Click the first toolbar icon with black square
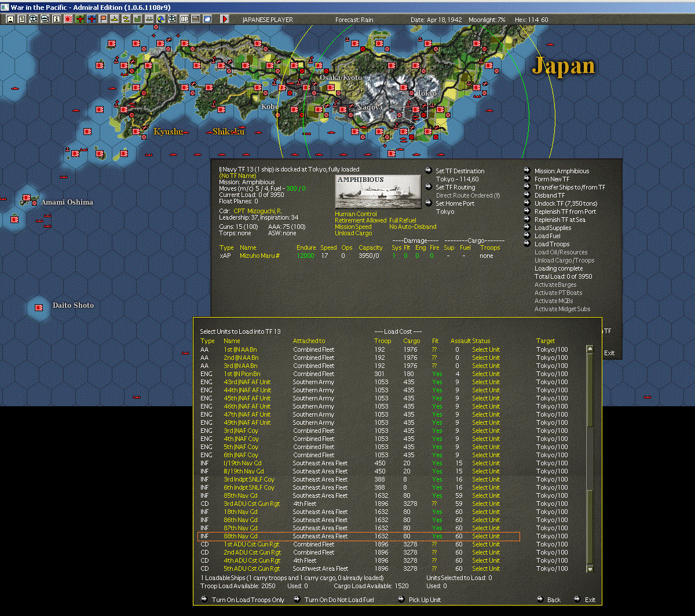The height and width of the screenshot is (616, 695). pos(10,19)
